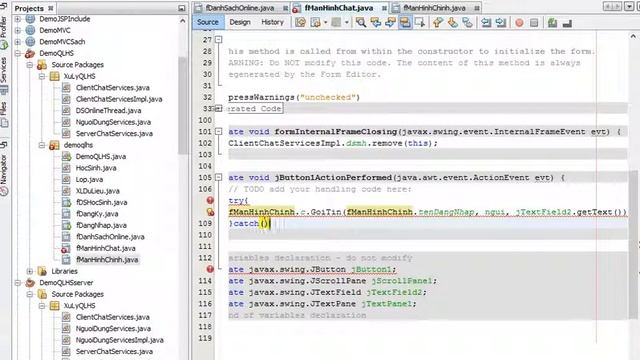Collapse the DemoQLHSserver project node
This screenshot has height=360, width=640.
click(x=18, y=282)
